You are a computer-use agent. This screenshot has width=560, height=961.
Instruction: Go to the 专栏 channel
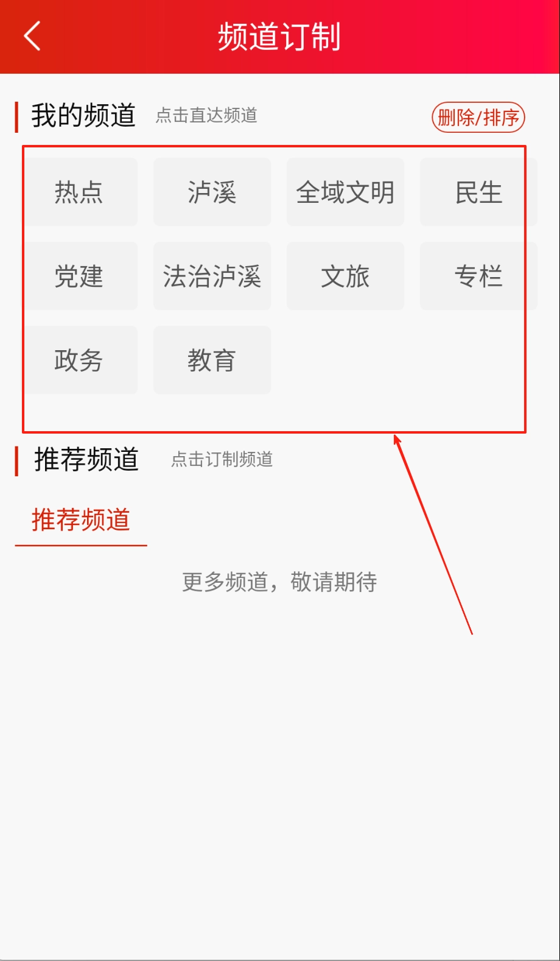coord(478,276)
